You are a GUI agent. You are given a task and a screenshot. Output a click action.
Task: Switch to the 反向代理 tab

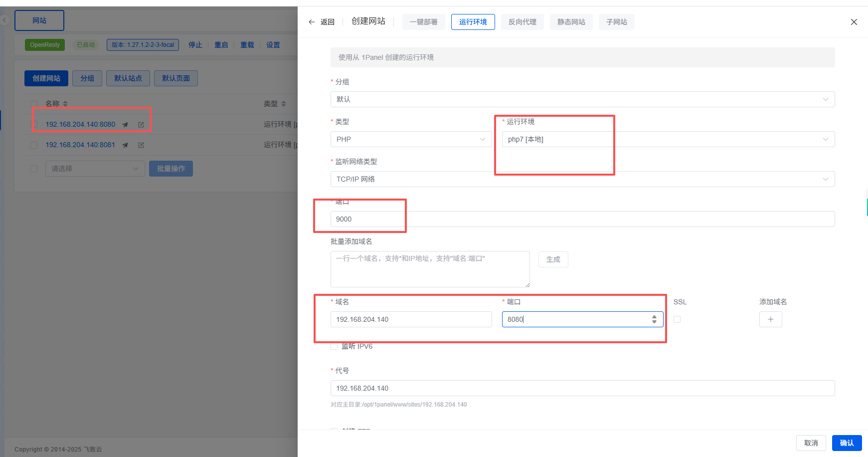click(522, 22)
